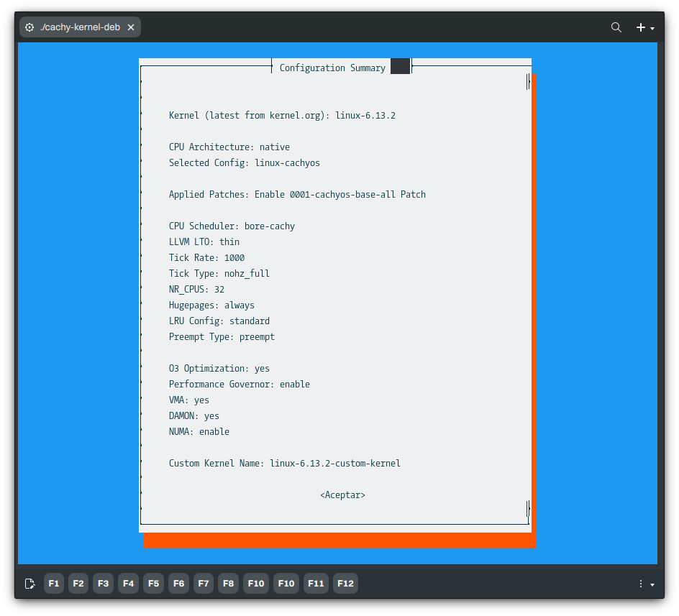Screen dimensions: 679x616
Task: Expand the dropdown arrow beside the plus icon
Action: pyautogui.click(x=652, y=29)
